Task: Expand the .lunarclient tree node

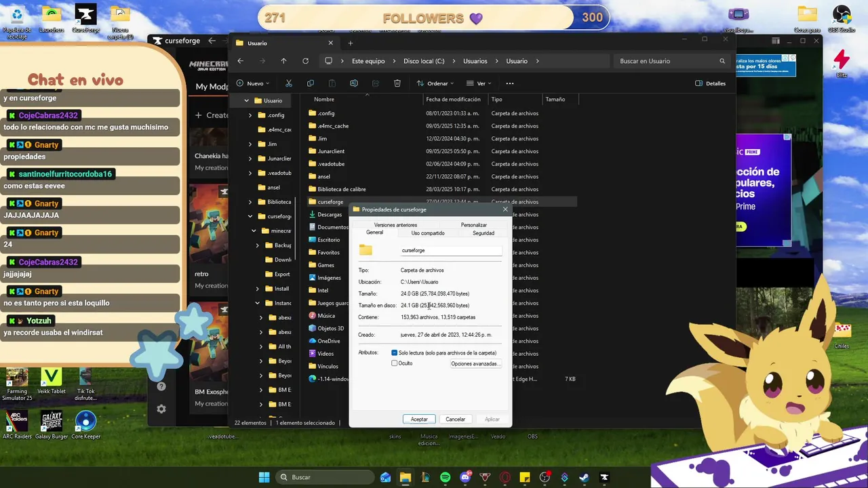Action: coord(250,159)
